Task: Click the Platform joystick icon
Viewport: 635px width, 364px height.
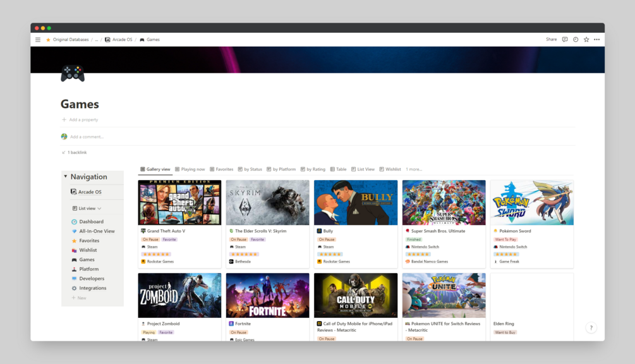Action: pos(74,269)
